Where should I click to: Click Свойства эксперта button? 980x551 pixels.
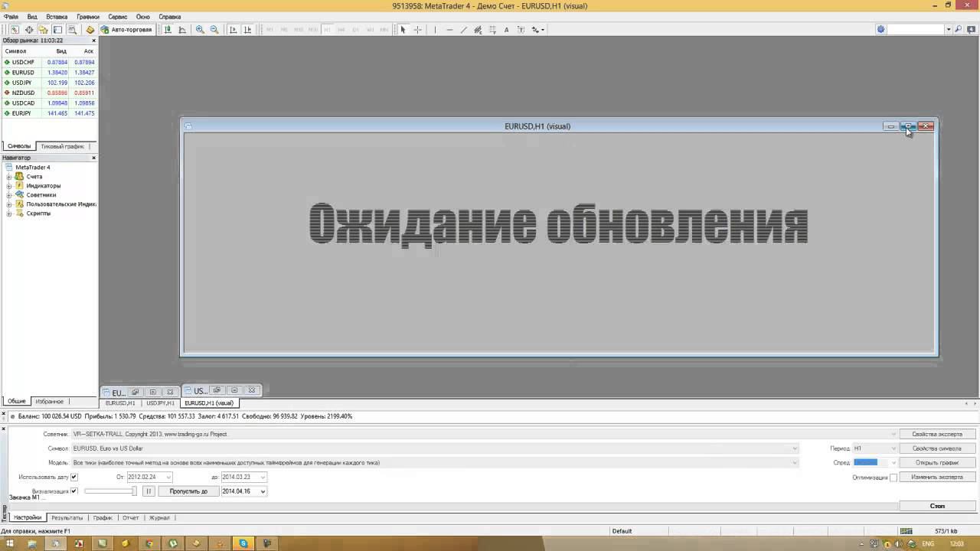(937, 434)
